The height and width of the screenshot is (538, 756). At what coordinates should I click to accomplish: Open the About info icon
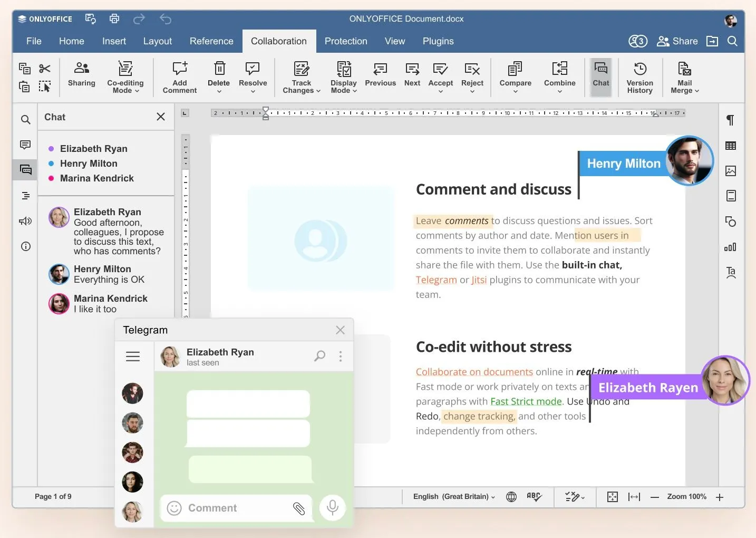[25, 246]
